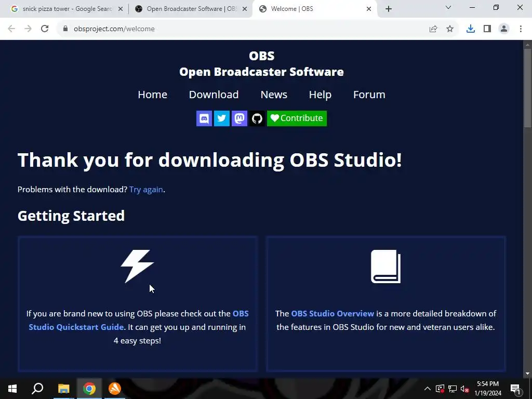
Task: Open the tab search dropdown arrow
Action: tap(448, 7)
